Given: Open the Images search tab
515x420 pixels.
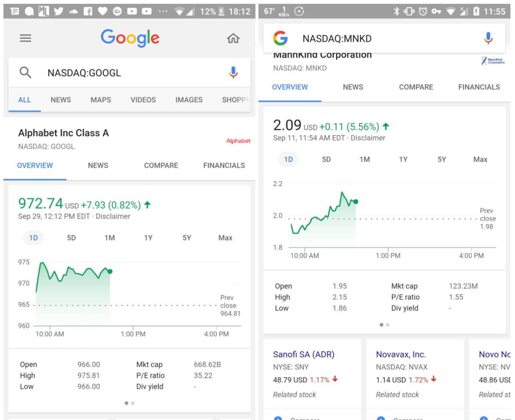Looking at the screenshot, I should click(x=189, y=100).
